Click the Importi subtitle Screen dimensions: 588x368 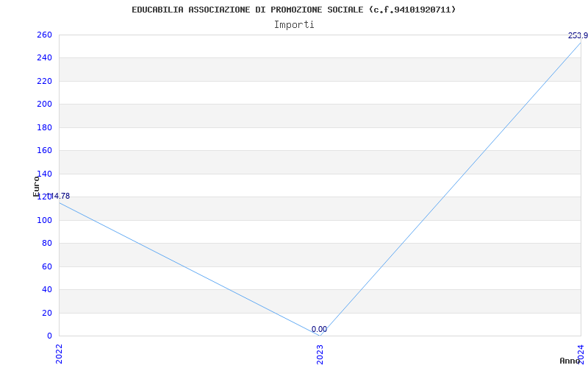coord(293,25)
